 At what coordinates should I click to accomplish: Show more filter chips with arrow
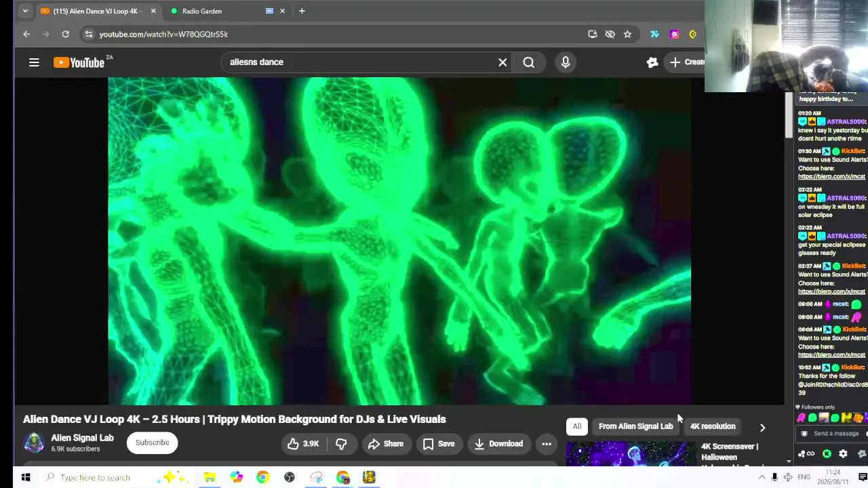pos(762,428)
